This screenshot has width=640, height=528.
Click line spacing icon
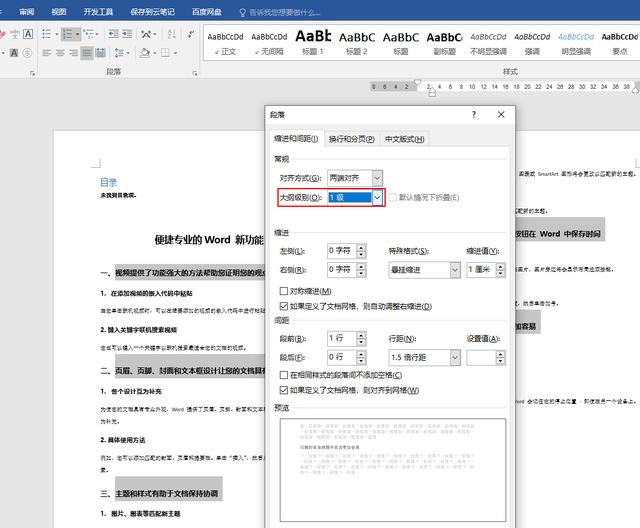119,53
